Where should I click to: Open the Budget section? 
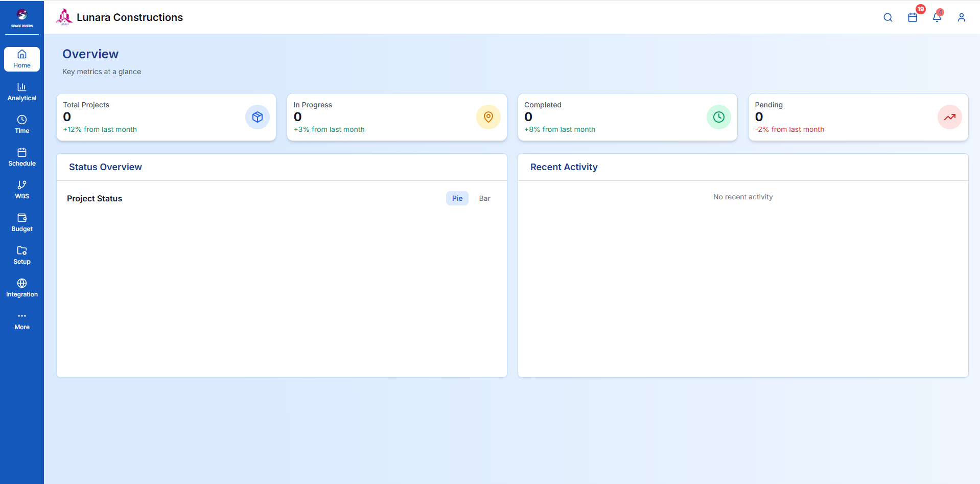(x=21, y=222)
